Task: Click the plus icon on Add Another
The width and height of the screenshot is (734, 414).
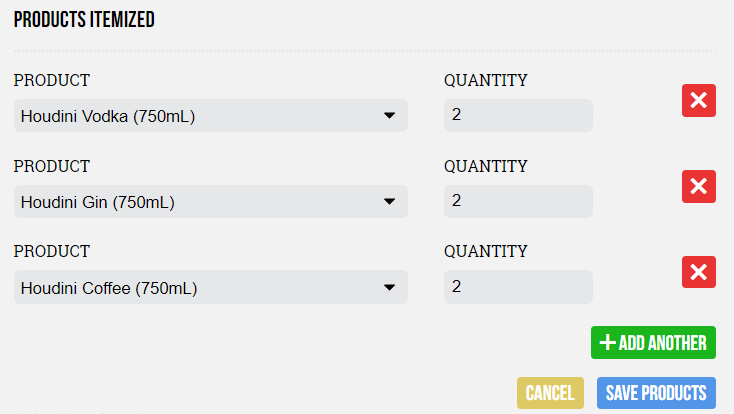Action: 608,342
